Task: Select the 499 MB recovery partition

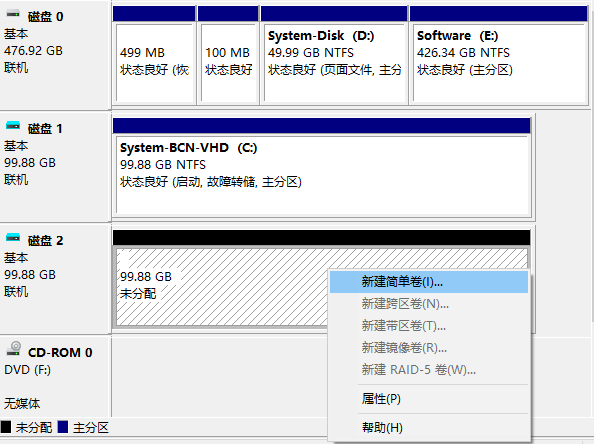Action: coord(154,63)
